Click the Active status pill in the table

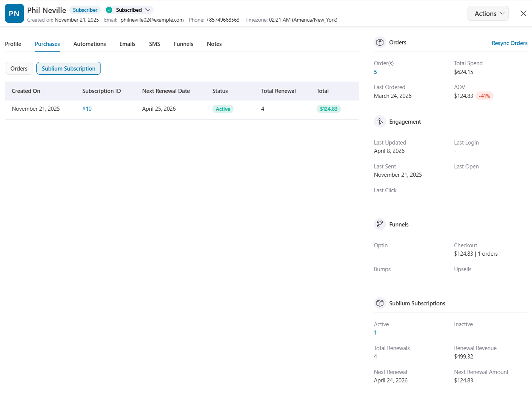(223, 109)
